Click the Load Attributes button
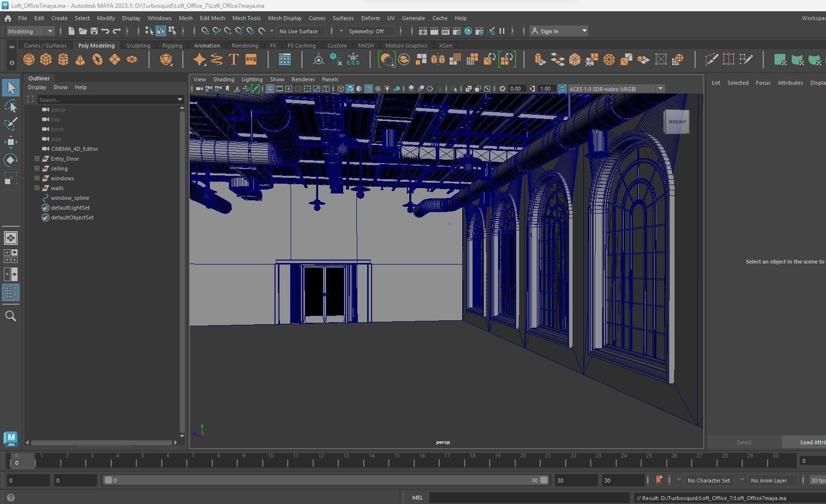 (x=804, y=442)
